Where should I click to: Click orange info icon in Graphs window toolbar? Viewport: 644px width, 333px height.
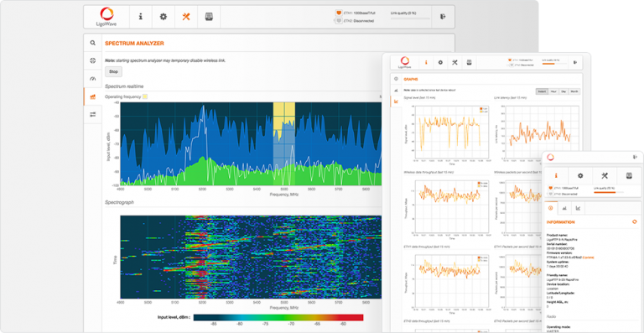click(426, 62)
